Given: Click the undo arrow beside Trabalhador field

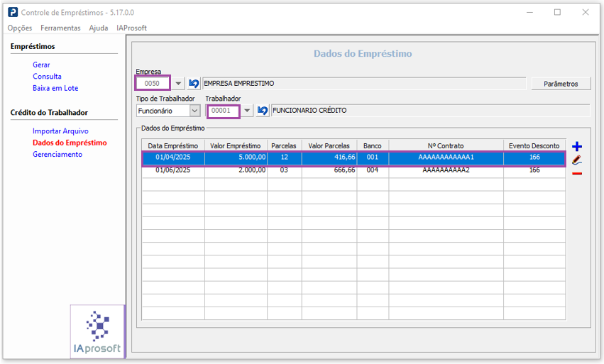Looking at the screenshot, I should (263, 111).
